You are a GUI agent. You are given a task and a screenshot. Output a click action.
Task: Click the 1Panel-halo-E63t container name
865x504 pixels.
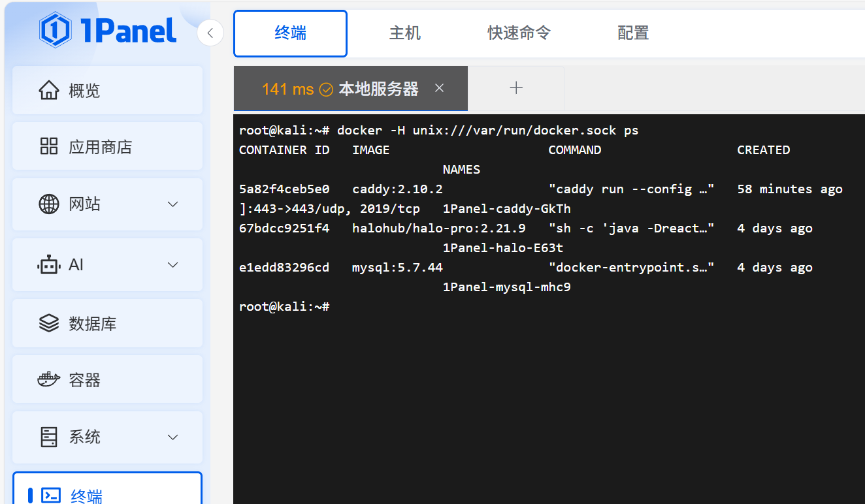[x=503, y=248]
